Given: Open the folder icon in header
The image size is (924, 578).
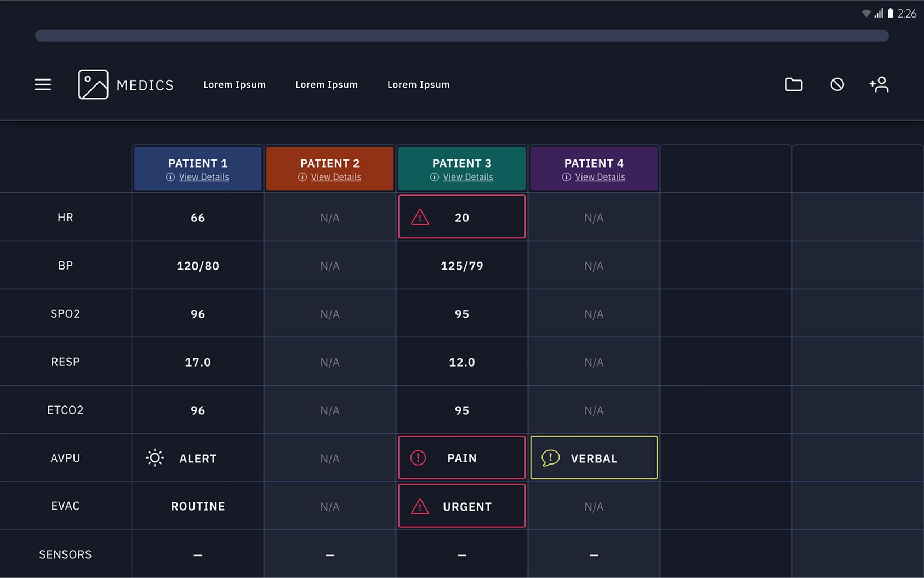Looking at the screenshot, I should coord(794,84).
